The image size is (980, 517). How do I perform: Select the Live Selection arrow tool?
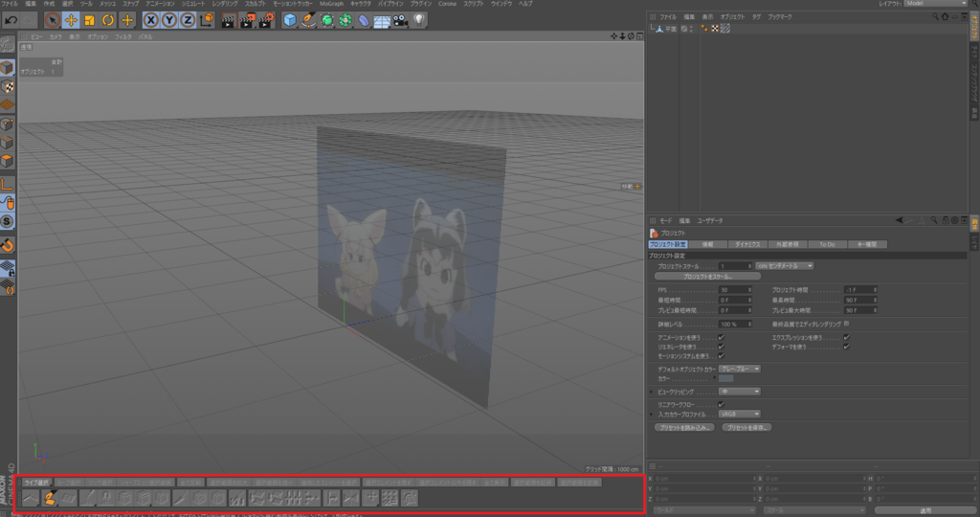tap(53, 20)
